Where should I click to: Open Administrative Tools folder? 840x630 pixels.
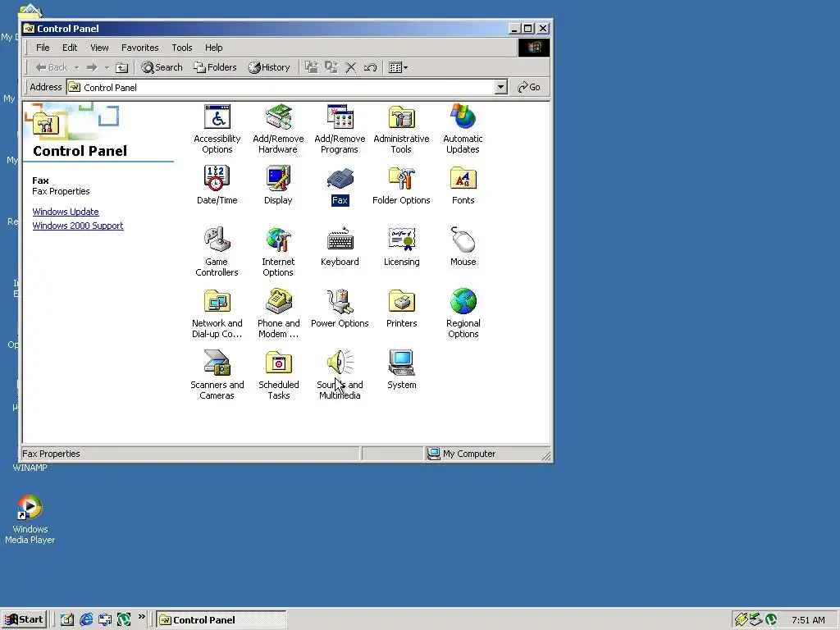401,129
